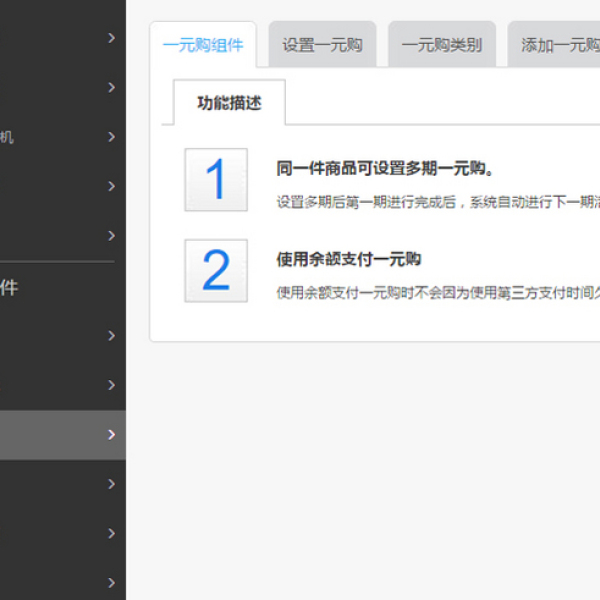Click description text starting with 设置多期后第一期
600x600 pixels.
click(x=437, y=201)
